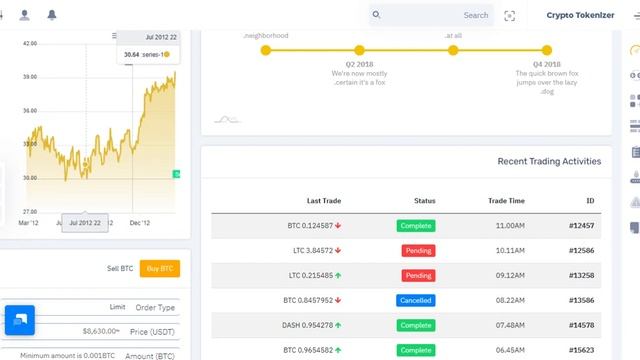
Task: Click trade time 11.00AM
Action: coord(510,225)
